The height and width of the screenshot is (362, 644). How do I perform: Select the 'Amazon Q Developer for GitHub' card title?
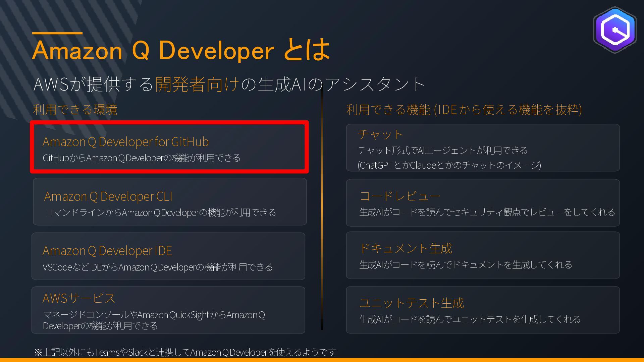click(x=126, y=142)
